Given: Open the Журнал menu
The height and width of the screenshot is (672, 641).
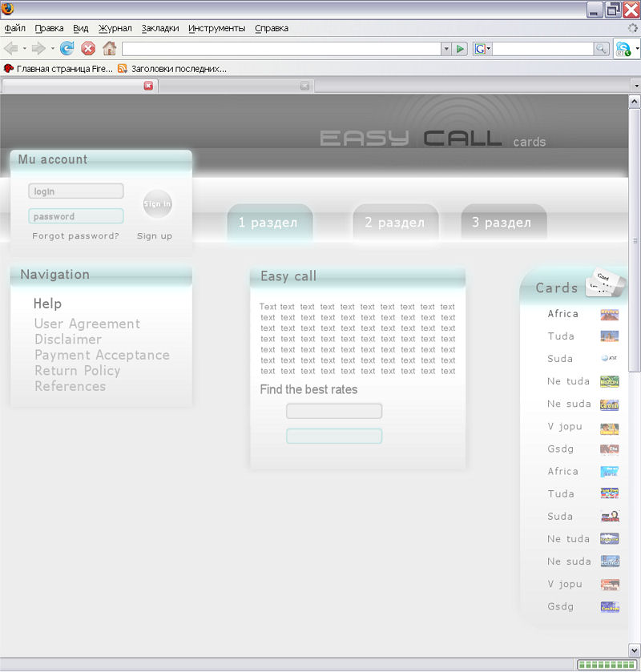Looking at the screenshot, I should click(115, 27).
